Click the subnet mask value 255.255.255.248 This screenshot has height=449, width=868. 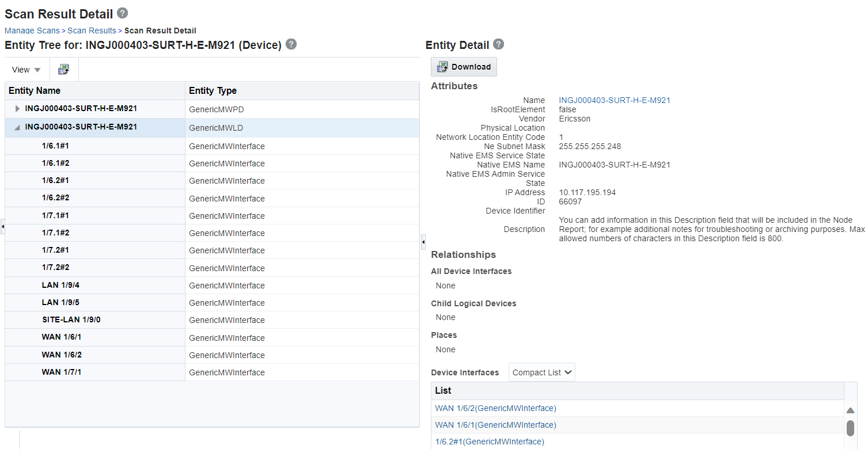590,146
